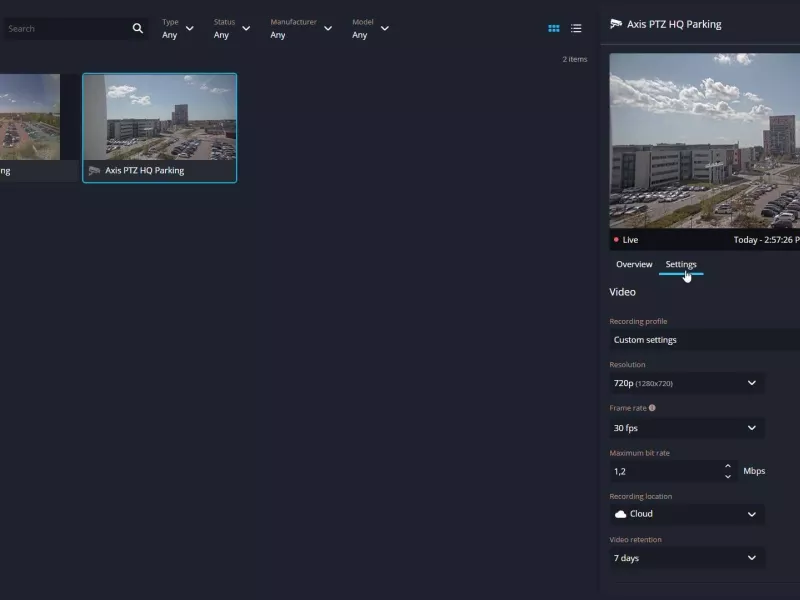Click the Frame rate info icon
Viewport: 800px width, 600px height.
pyautogui.click(x=652, y=408)
